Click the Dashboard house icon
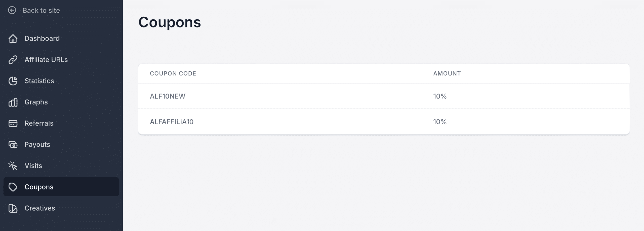The image size is (644, 231). pyautogui.click(x=13, y=39)
